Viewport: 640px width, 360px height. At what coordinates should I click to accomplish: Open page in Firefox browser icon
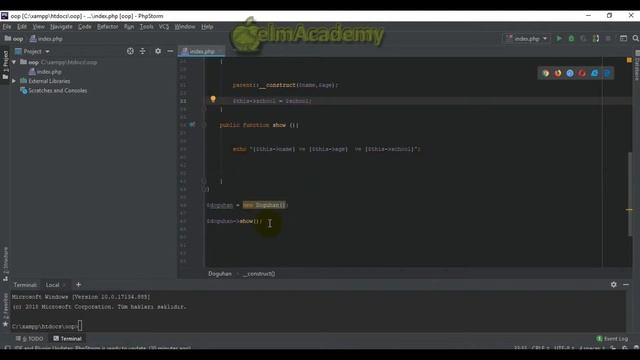point(558,73)
